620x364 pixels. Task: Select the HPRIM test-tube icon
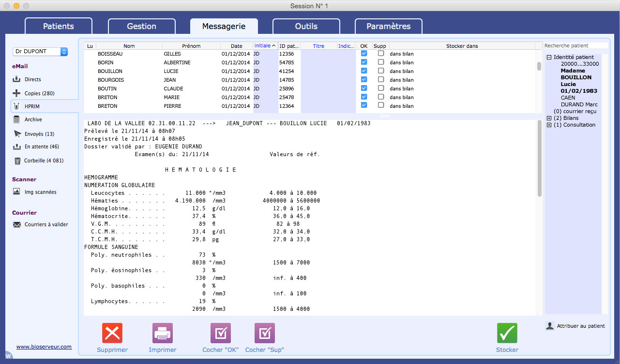click(16, 106)
